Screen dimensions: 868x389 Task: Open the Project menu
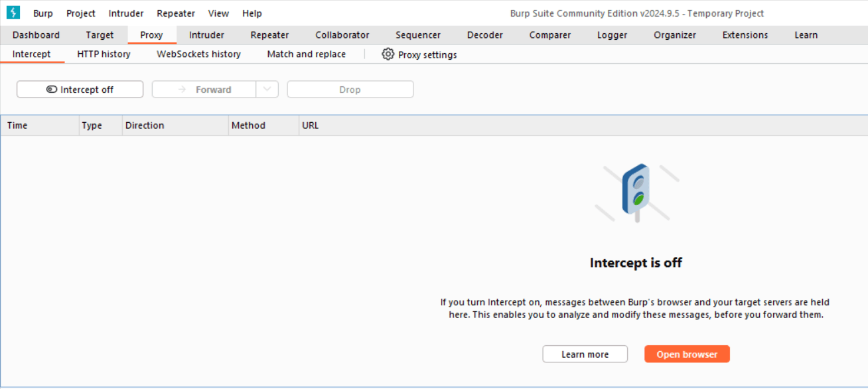click(81, 13)
